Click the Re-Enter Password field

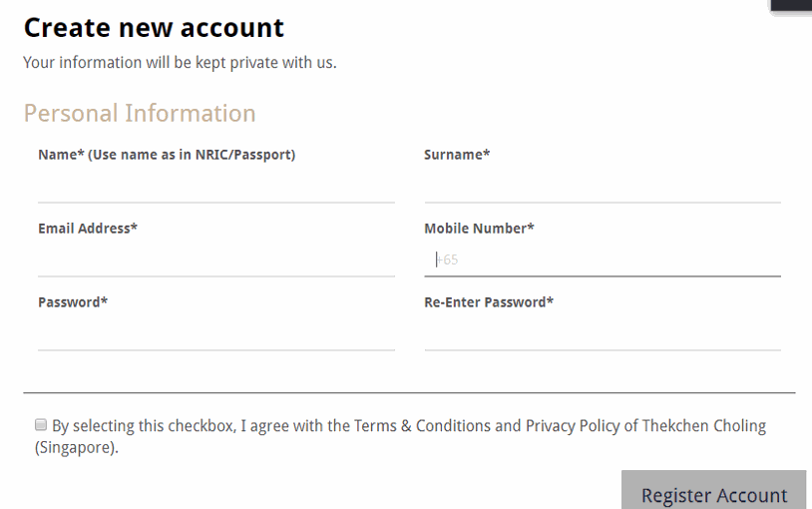(x=602, y=333)
